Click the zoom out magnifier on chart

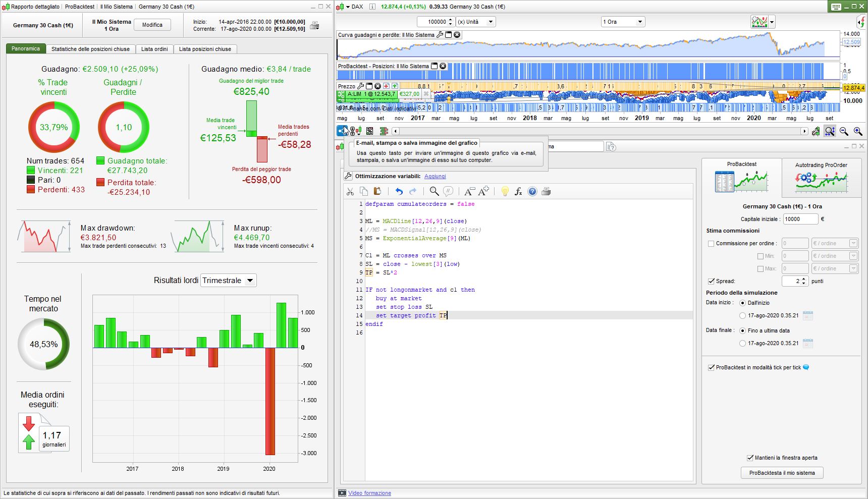[844, 131]
